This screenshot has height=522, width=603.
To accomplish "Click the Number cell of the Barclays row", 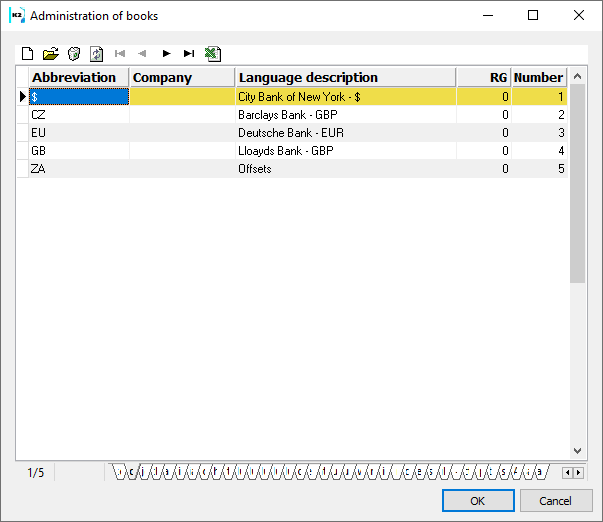I will coord(539,115).
